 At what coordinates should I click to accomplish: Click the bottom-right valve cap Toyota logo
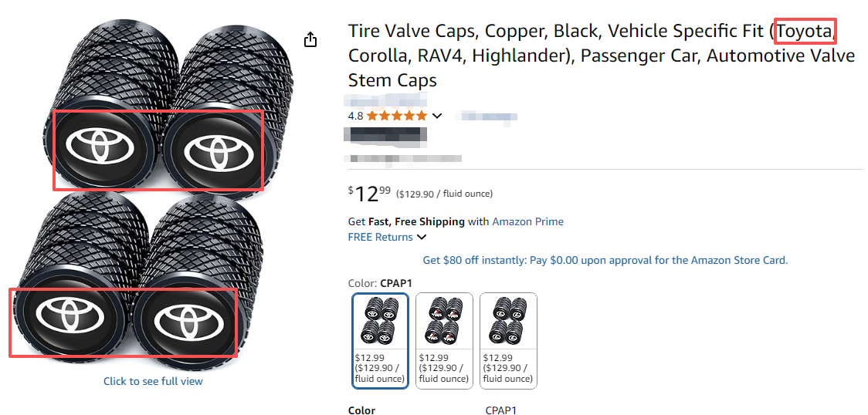(185, 319)
